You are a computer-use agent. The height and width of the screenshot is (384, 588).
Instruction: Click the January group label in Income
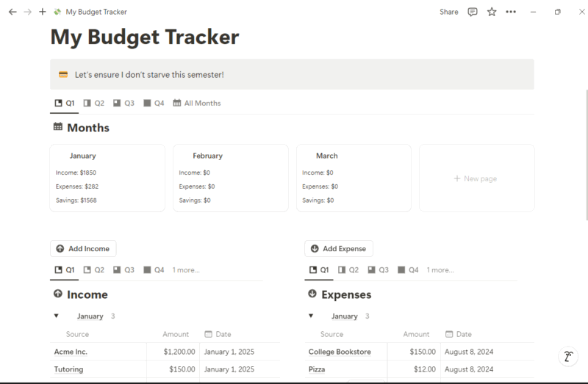(x=90, y=316)
